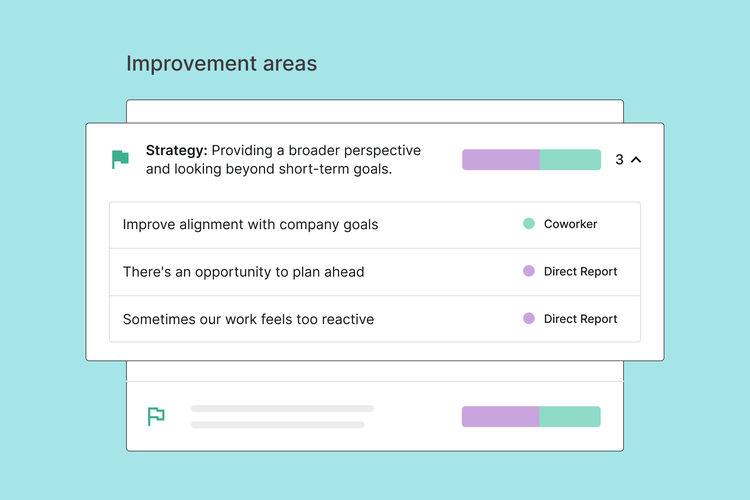
Task: Click the feedback count number 3
Action: (619, 160)
